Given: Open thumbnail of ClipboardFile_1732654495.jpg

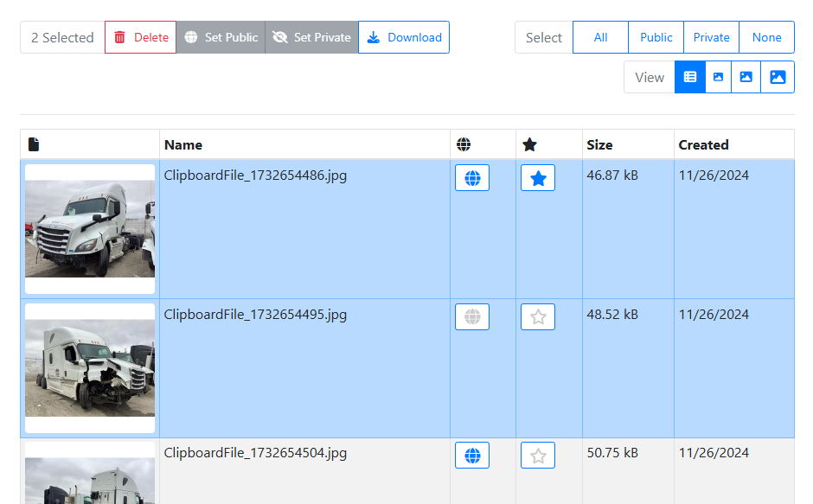Looking at the screenshot, I should [90, 367].
